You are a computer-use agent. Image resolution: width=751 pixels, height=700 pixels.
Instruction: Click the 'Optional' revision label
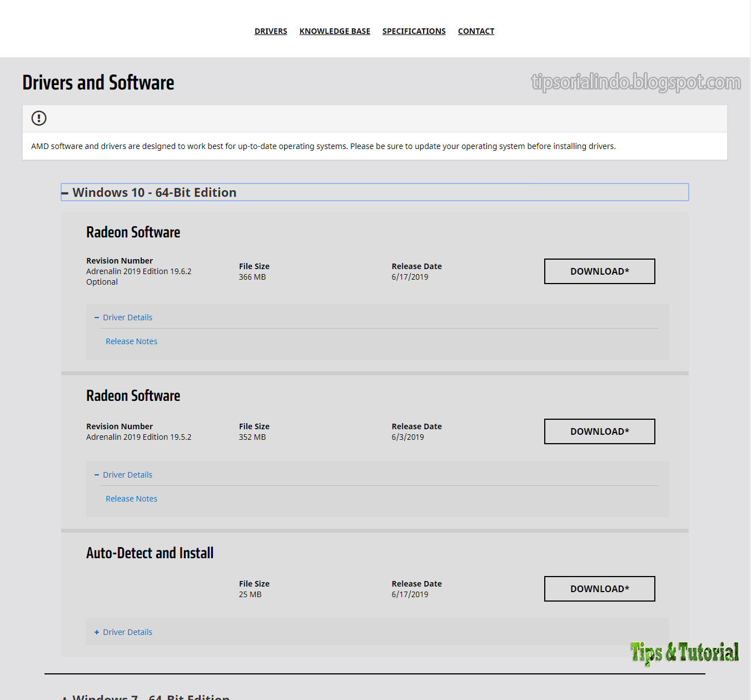click(102, 282)
